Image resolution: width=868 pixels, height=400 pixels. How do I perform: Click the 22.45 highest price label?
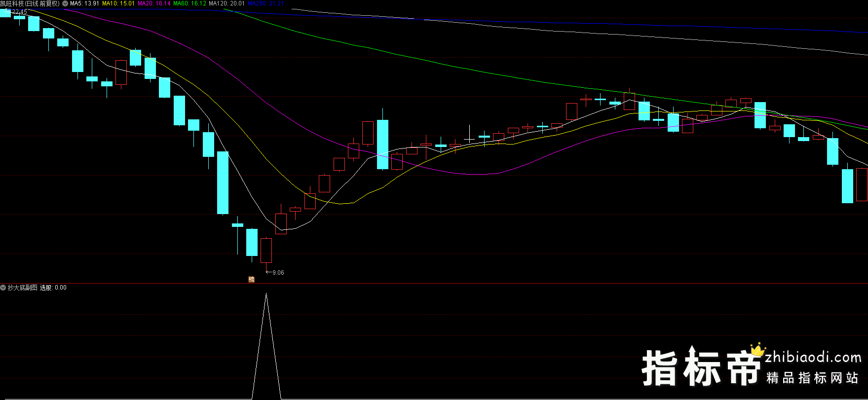[20, 12]
